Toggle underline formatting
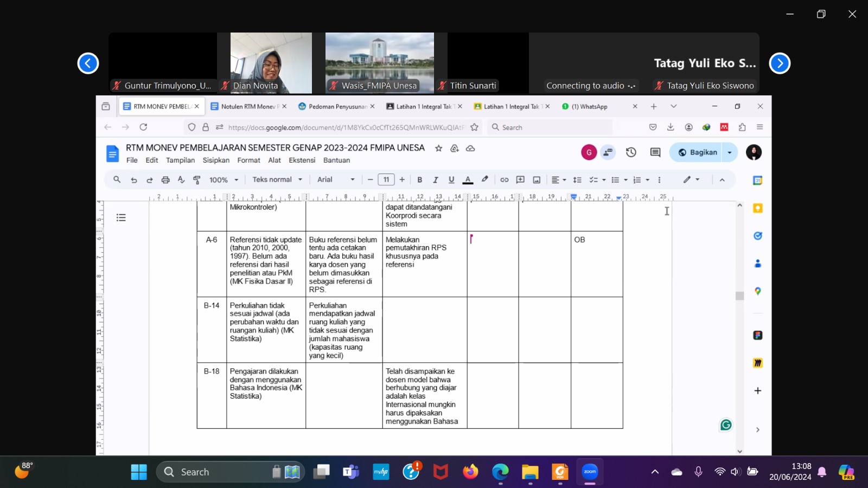 click(451, 180)
